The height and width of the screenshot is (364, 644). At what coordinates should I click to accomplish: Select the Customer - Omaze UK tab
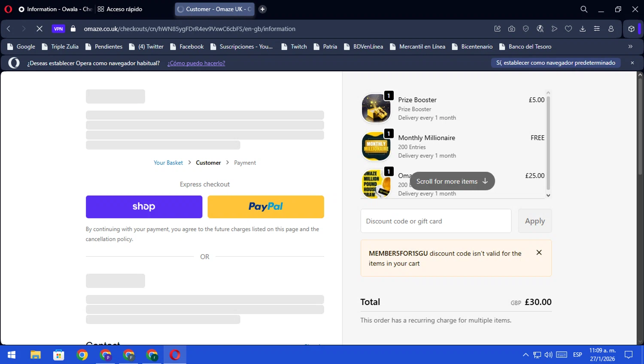click(x=214, y=9)
